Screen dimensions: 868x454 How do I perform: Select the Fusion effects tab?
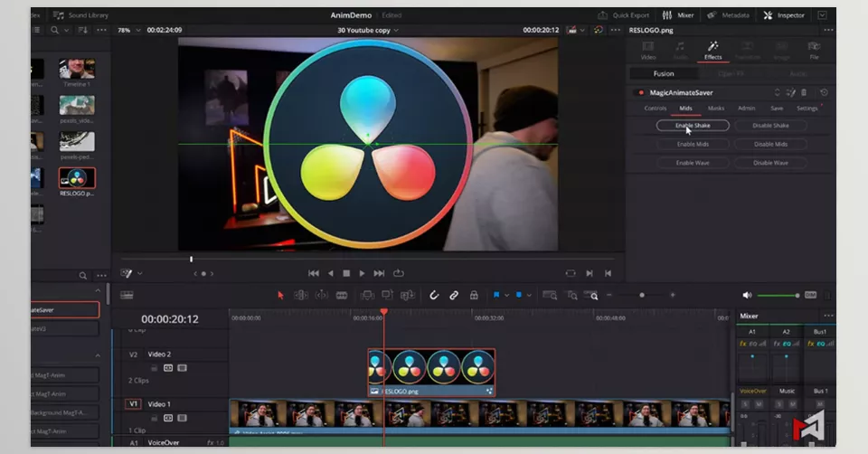[x=664, y=73]
